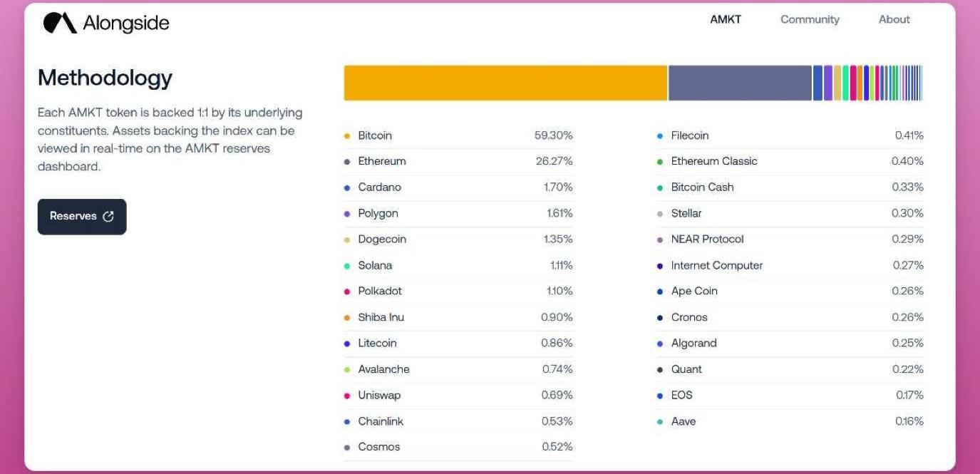980x474 pixels.
Task: Click the orange Bitcoin segment in the bar
Action: click(505, 83)
